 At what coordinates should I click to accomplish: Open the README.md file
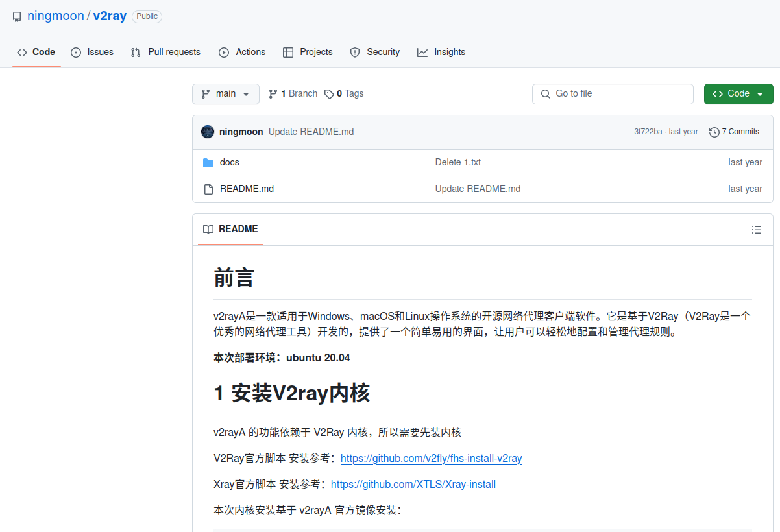tap(247, 189)
